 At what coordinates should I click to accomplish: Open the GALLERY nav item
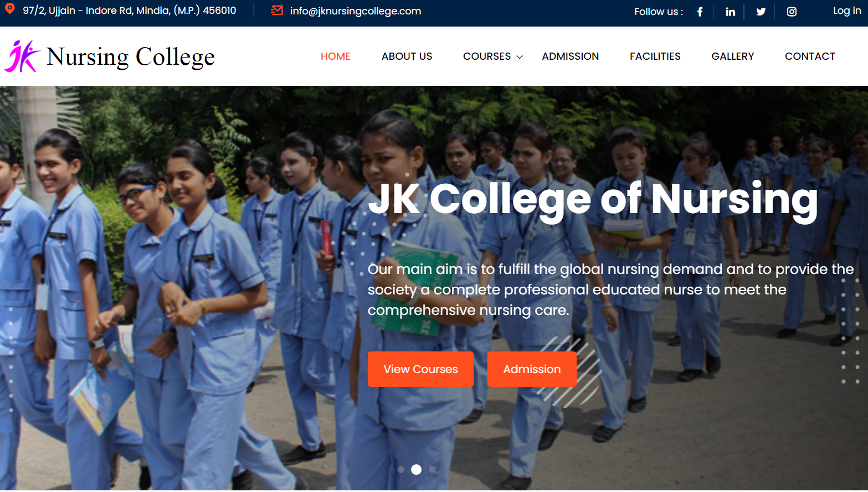coord(732,56)
